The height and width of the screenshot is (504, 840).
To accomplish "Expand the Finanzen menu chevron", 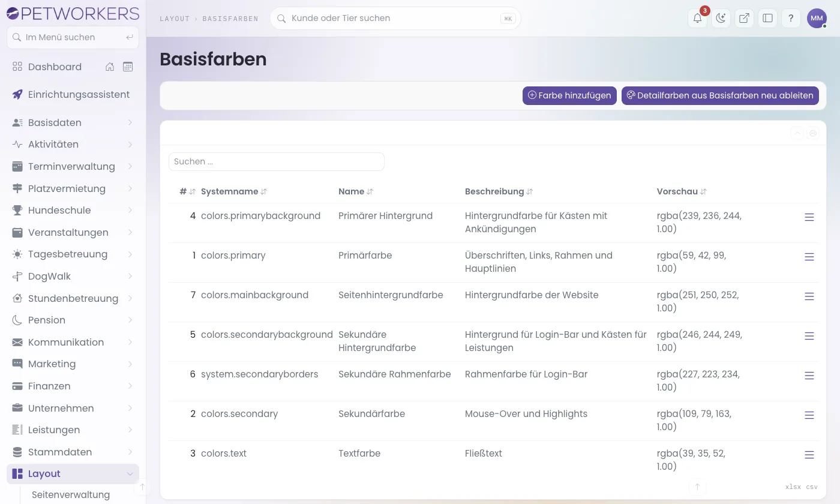I will tap(130, 386).
